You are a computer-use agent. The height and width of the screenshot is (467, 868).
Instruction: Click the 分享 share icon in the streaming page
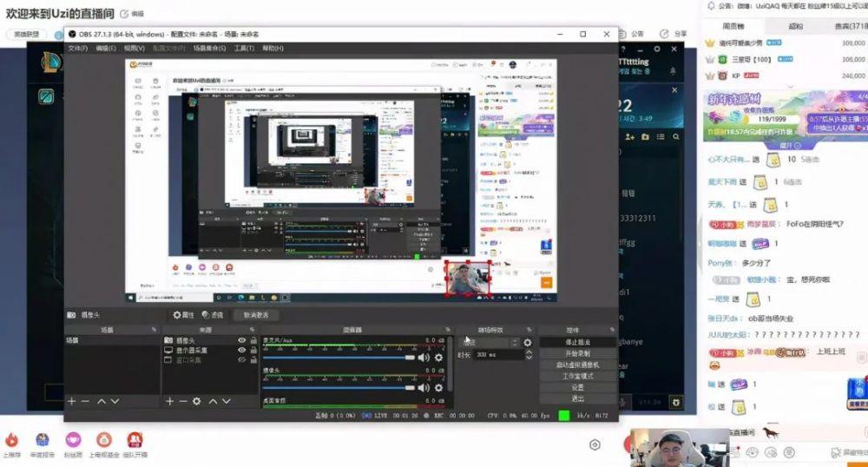(674, 34)
